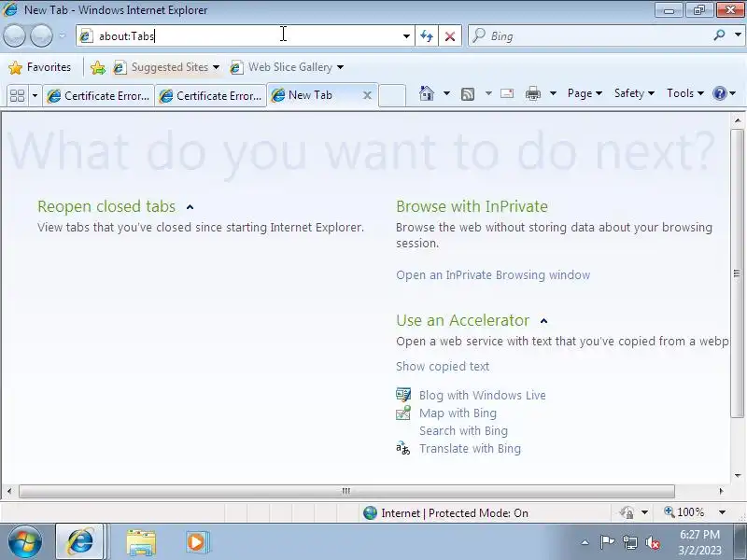Click Map with Bing link
The height and width of the screenshot is (560, 747).
[458, 413]
